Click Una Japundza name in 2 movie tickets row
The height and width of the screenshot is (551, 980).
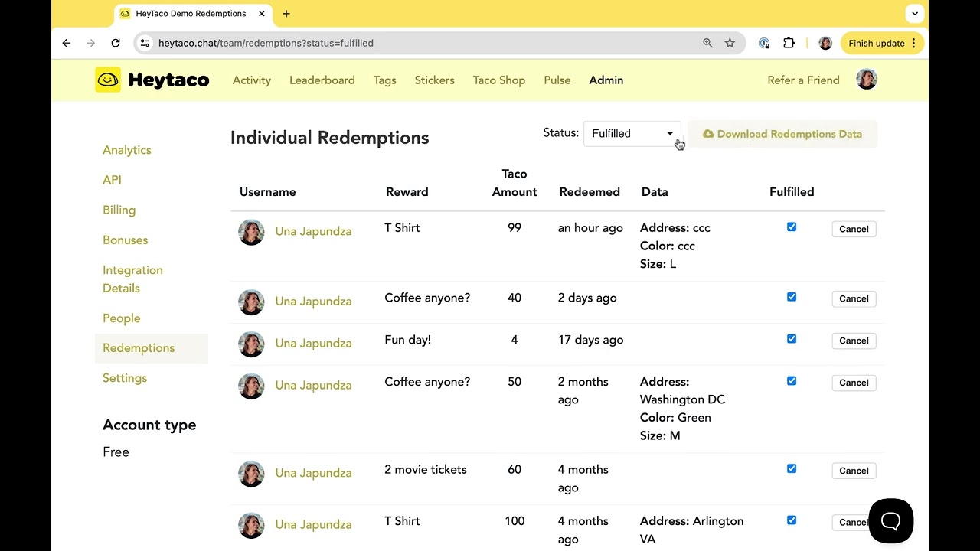pyautogui.click(x=313, y=474)
